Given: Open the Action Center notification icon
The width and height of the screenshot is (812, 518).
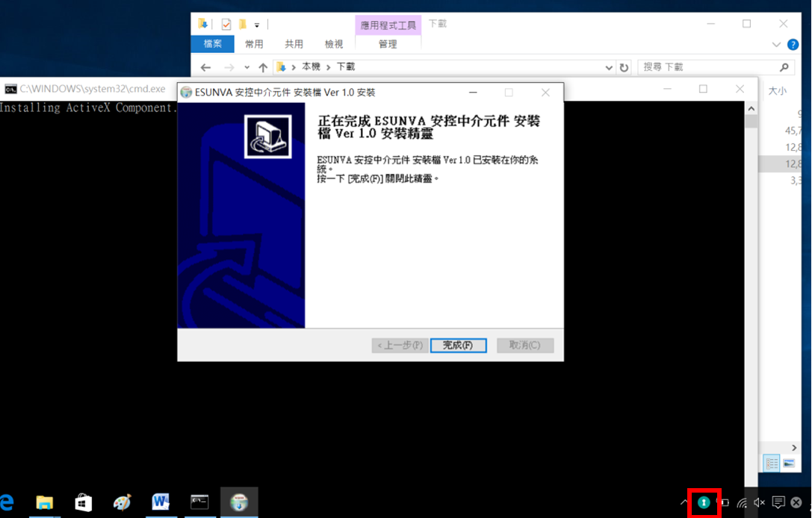Looking at the screenshot, I should (778, 502).
